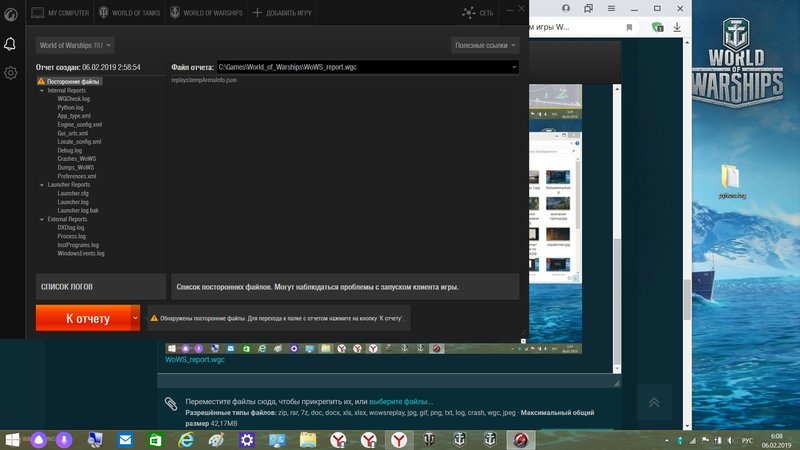Select Crashes_WoWS in the tree
800x450 pixels.
[x=76, y=159]
